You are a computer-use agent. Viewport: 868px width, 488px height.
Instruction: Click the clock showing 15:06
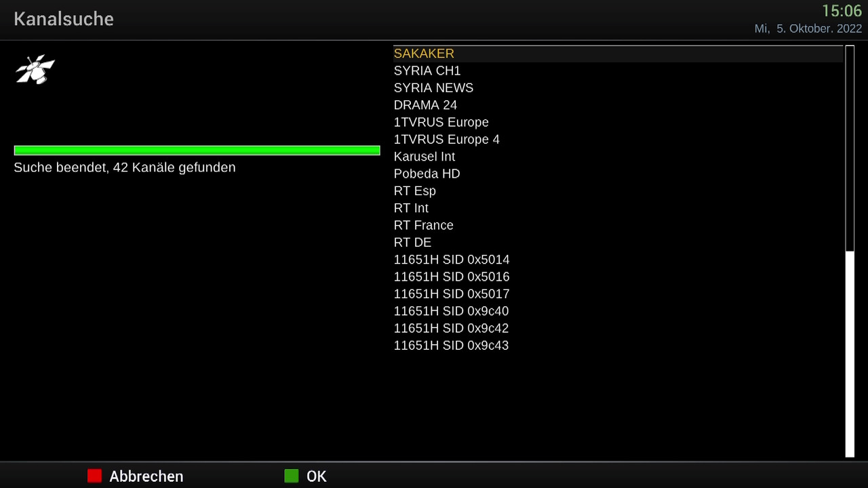[842, 11]
